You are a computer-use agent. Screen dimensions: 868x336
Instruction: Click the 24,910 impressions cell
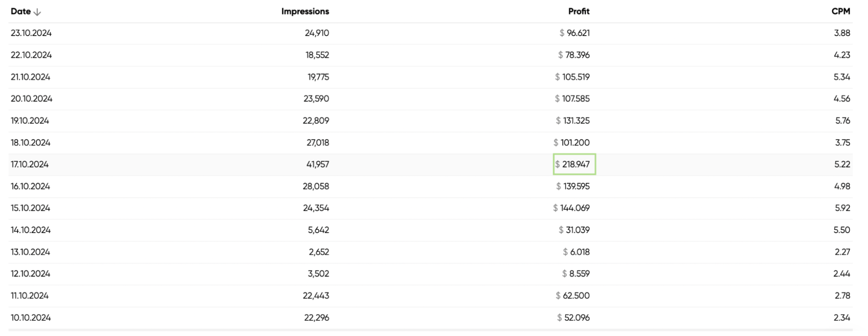click(317, 33)
